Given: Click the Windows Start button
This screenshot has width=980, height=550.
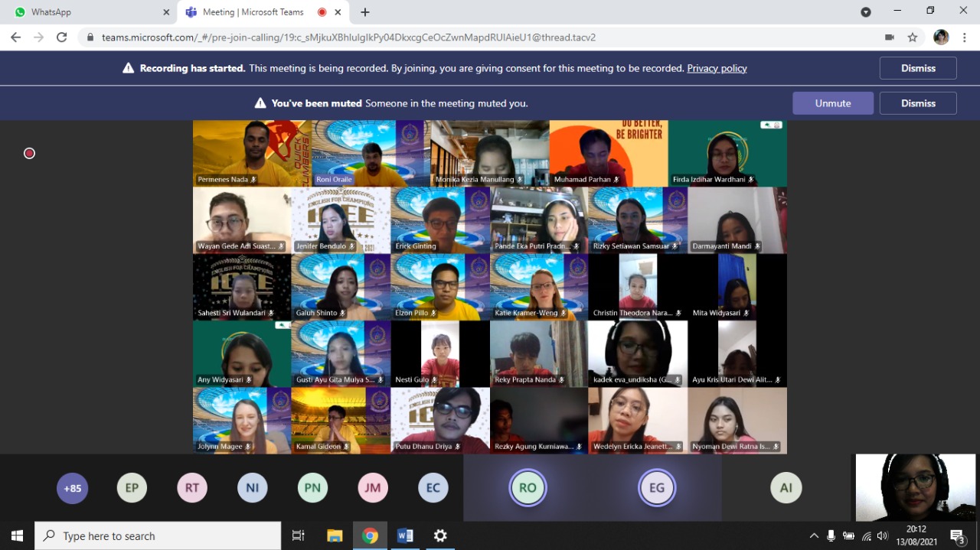Looking at the screenshot, I should 16,535.
